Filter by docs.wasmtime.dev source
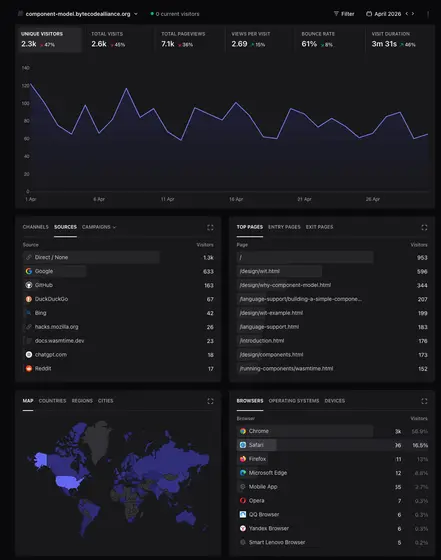This screenshot has height=560, width=441. 59,341
